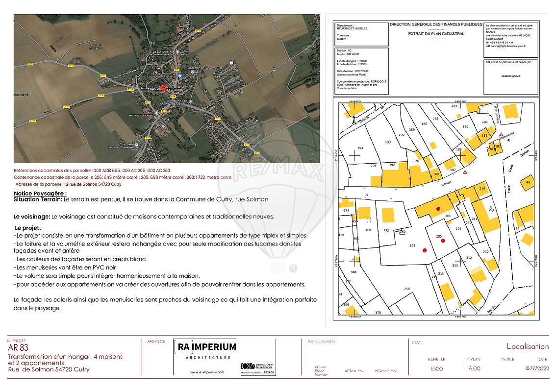The width and height of the screenshot is (555, 392).
Task: Click the Notice Paysagère heading
Action: (41, 194)
